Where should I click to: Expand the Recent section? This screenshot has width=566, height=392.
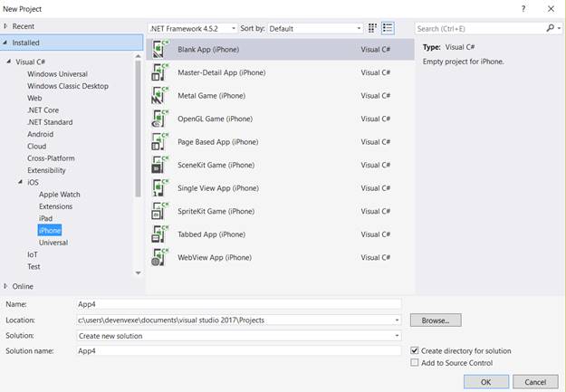click(5, 26)
